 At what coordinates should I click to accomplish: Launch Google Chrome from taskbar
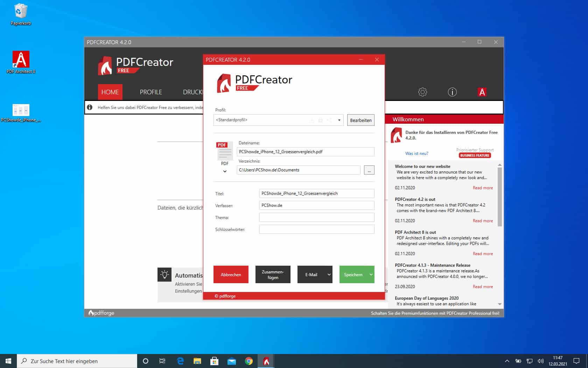tap(249, 361)
